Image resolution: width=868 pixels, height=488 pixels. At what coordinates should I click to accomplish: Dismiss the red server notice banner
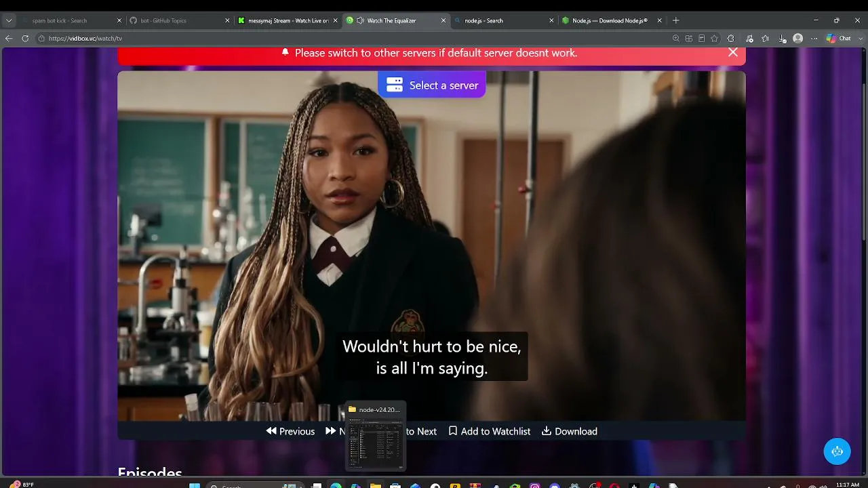point(733,52)
